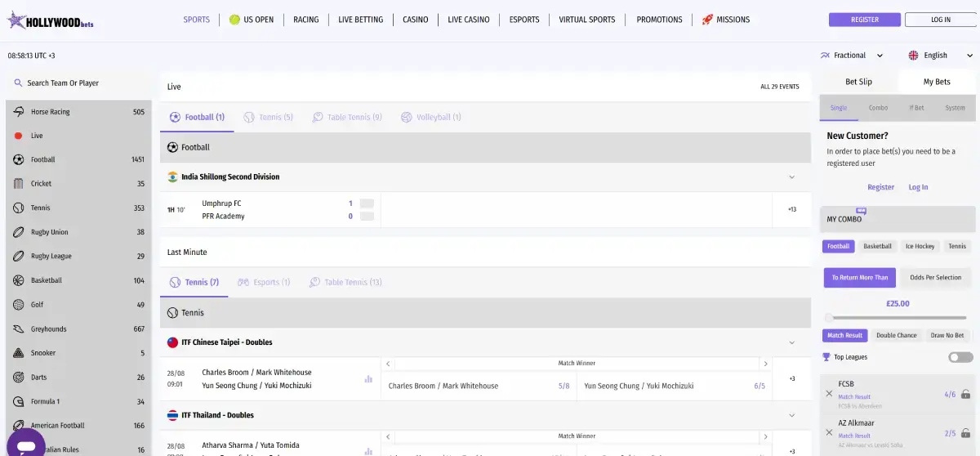The height and width of the screenshot is (456, 980).
Task: Select the Formula 1 icon in sidebar
Action: point(18,401)
